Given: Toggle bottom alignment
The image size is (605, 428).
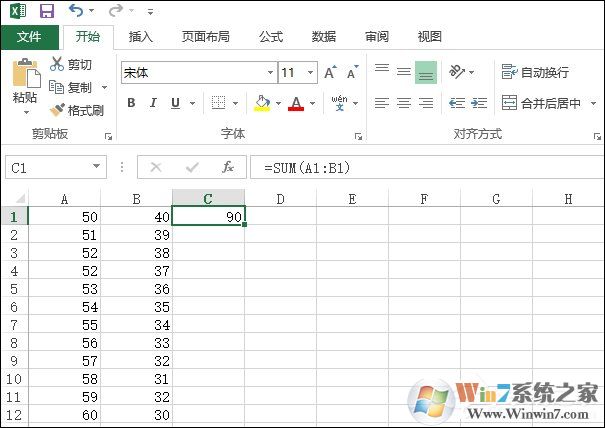Looking at the screenshot, I should tap(426, 73).
